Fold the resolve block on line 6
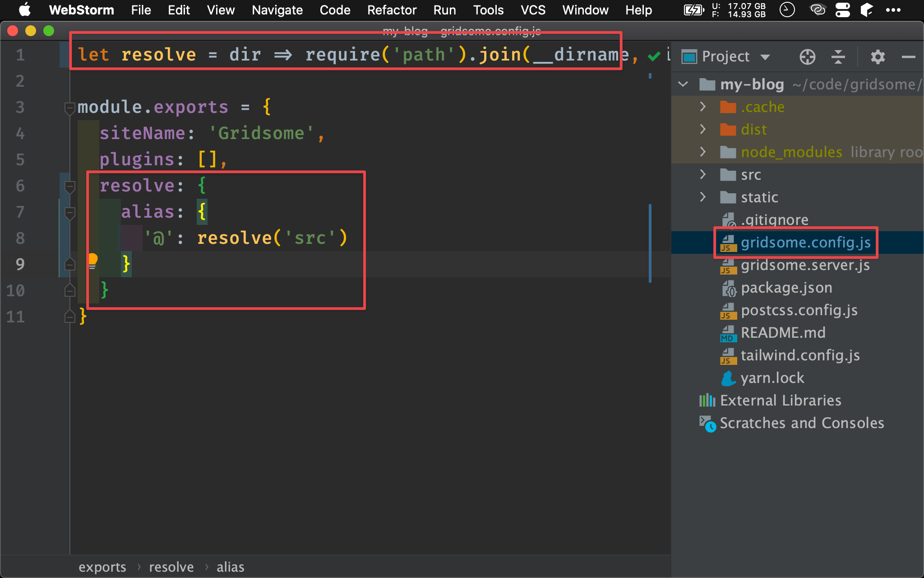 coord(69,187)
